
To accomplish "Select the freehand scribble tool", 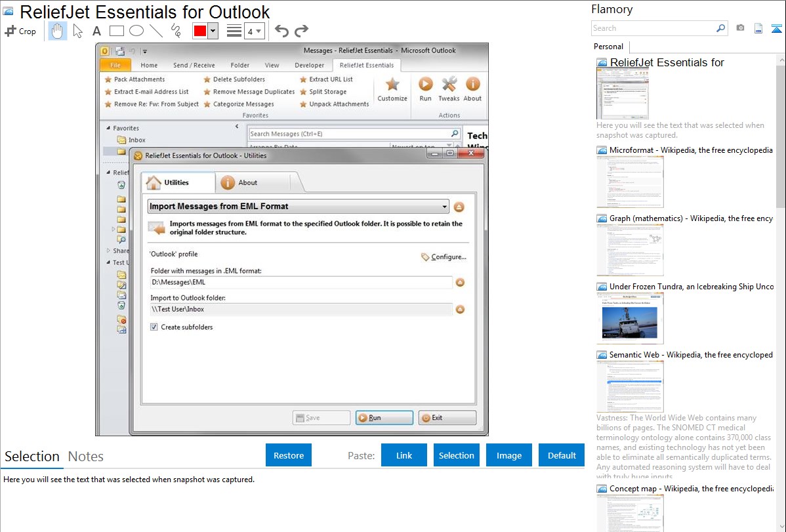I will coord(176,31).
